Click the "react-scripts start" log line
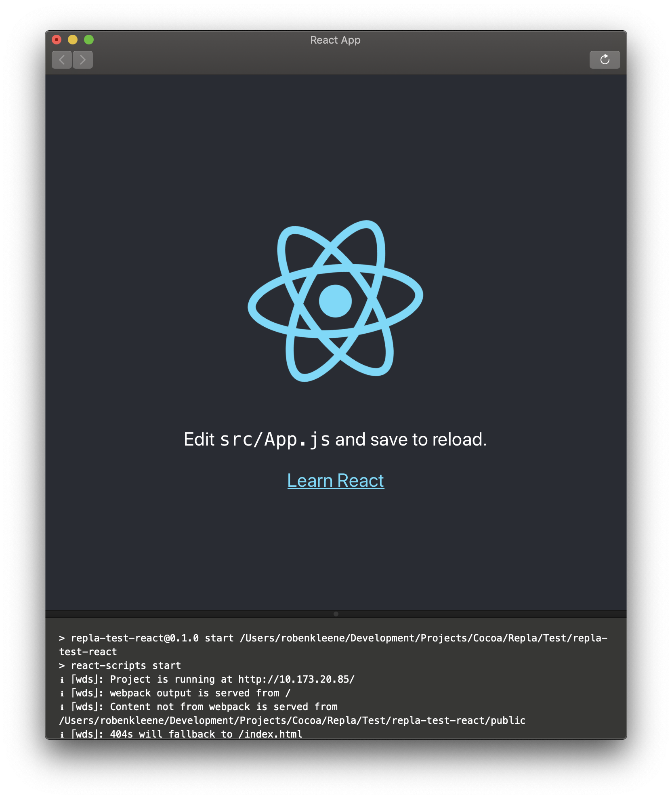 click(120, 665)
